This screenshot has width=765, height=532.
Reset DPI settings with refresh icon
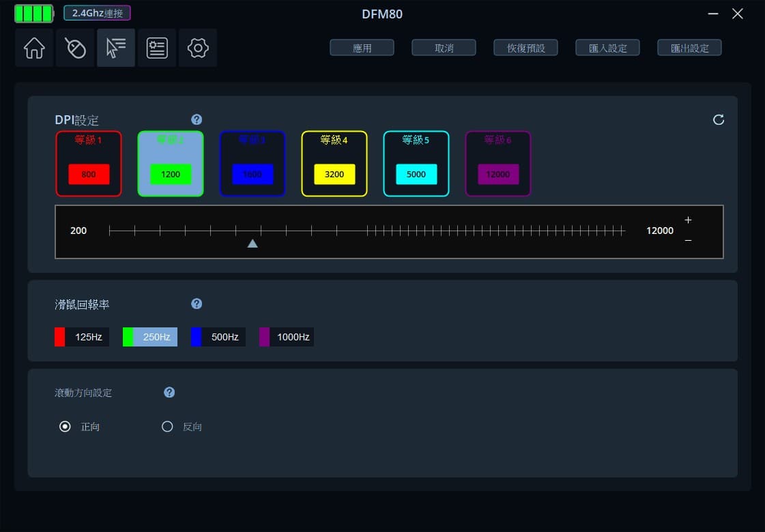point(718,120)
